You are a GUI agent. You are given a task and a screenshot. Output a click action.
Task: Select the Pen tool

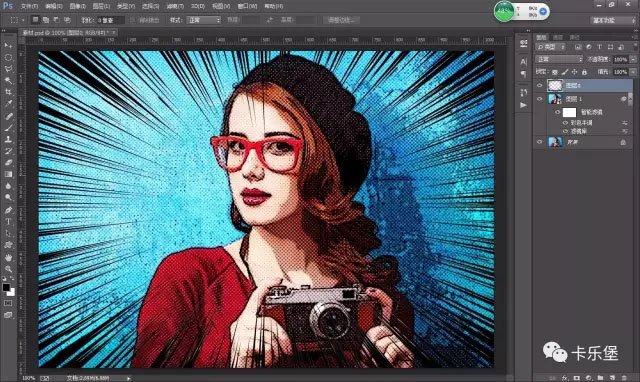point(8,210)
